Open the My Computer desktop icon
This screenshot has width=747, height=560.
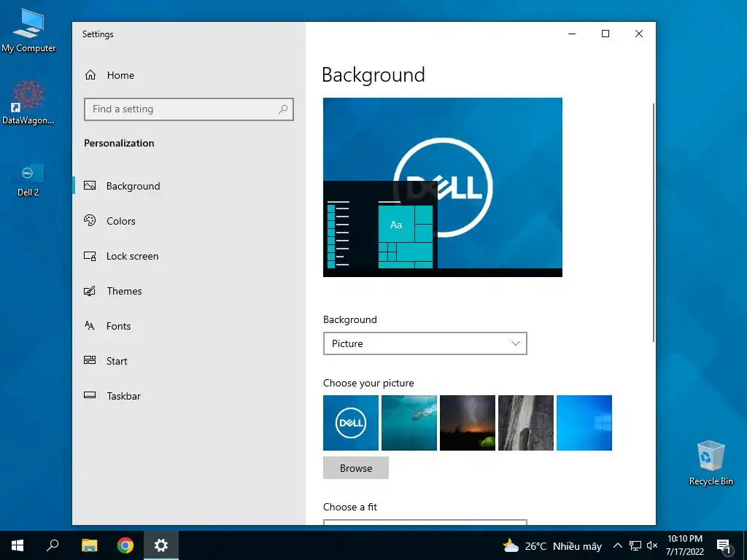[28, 29]
